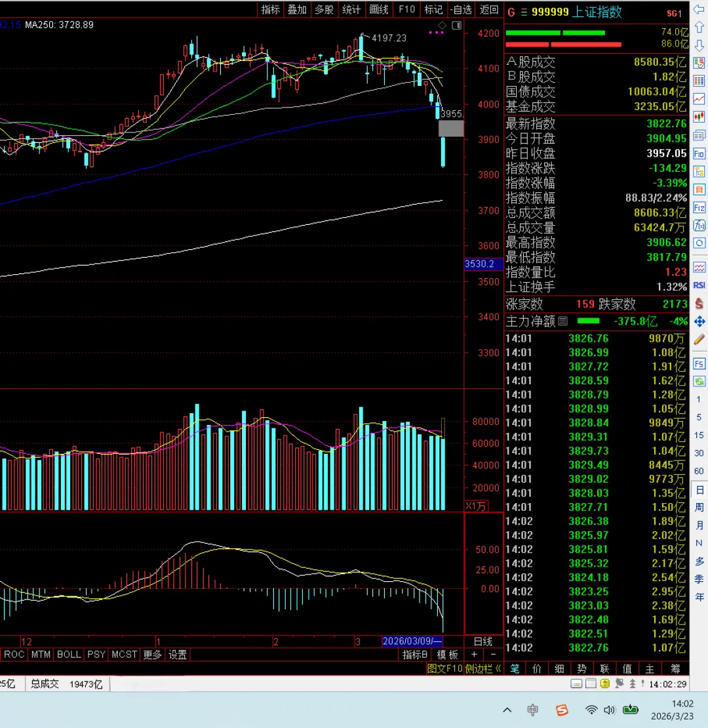Image resolution: width=708 pixels, height=728 pixels.
Task: Click the circle tool sidebar icon
Action: pyautogui.click(x=699, y=243)
